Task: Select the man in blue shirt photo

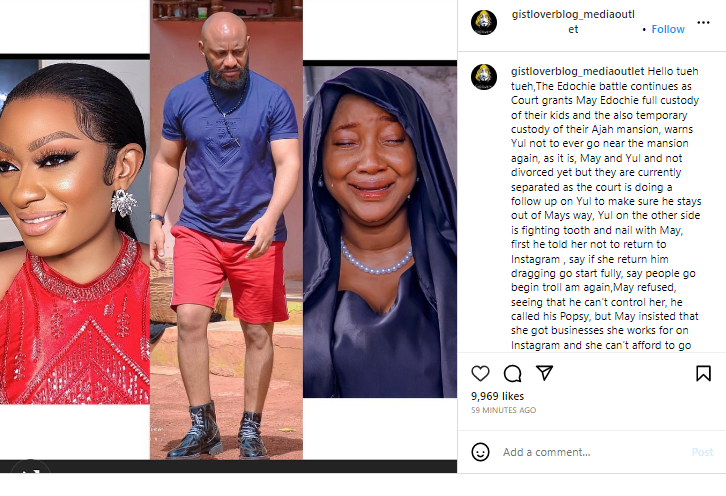Action: pos(226,230)
